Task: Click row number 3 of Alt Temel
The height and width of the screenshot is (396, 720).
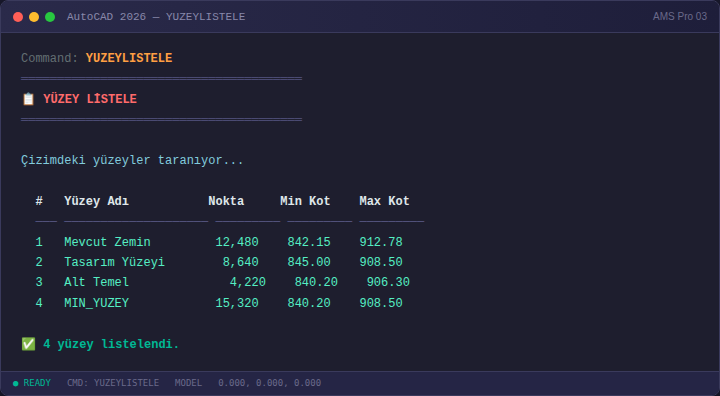Action: (39, 282)
